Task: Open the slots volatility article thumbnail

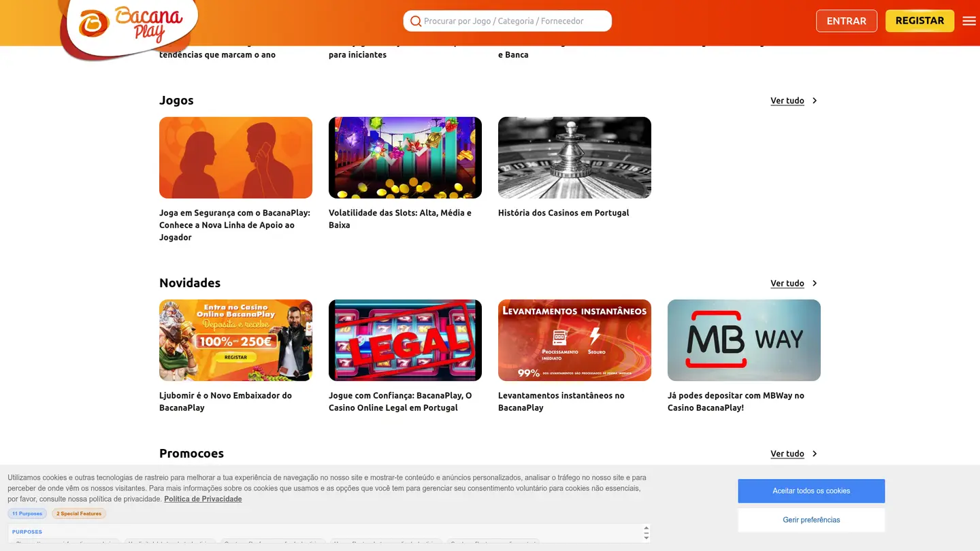Action: click(405, 158)
